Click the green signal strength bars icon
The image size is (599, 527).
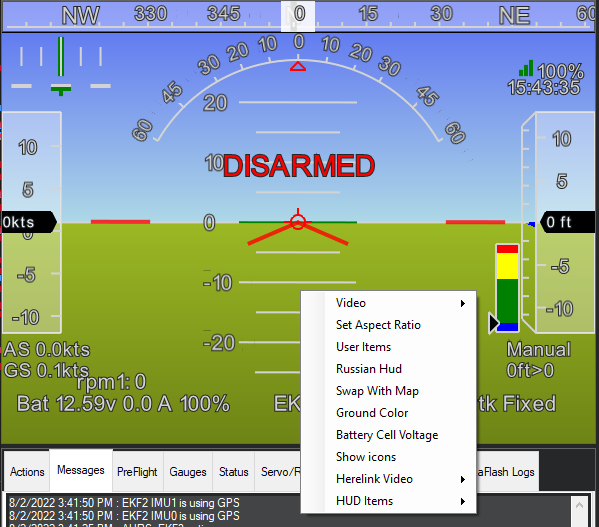point(526,68)
